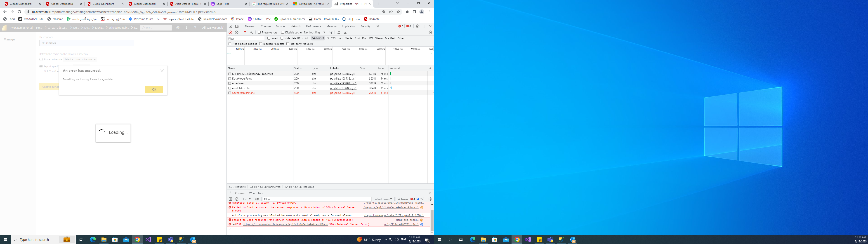Image resolution: width=868 pixels, height=244 pixels.
Task: Open the Default levels dropdown
Action: (383, 199)
